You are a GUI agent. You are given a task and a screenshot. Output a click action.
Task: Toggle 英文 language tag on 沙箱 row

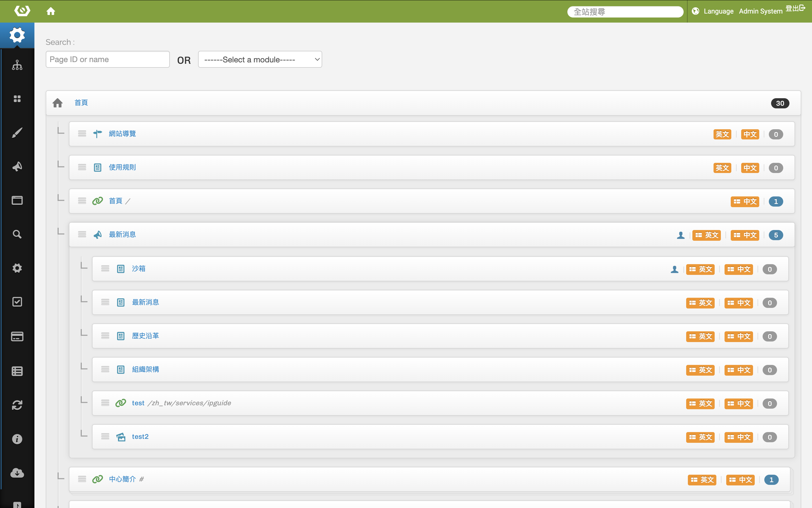700,269
